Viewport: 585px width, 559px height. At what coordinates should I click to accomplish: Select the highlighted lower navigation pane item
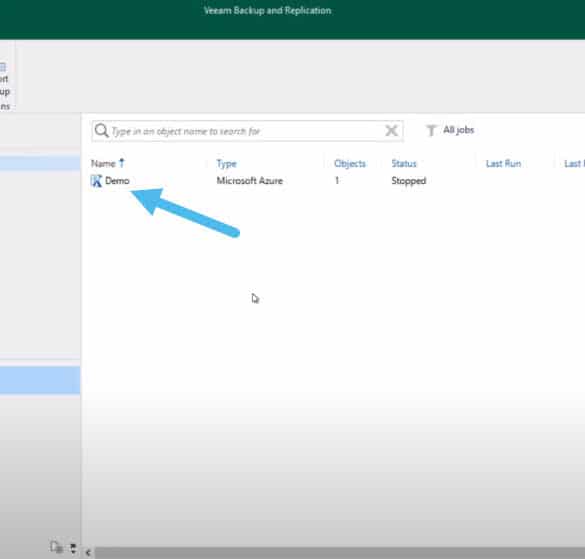(40, 380)
